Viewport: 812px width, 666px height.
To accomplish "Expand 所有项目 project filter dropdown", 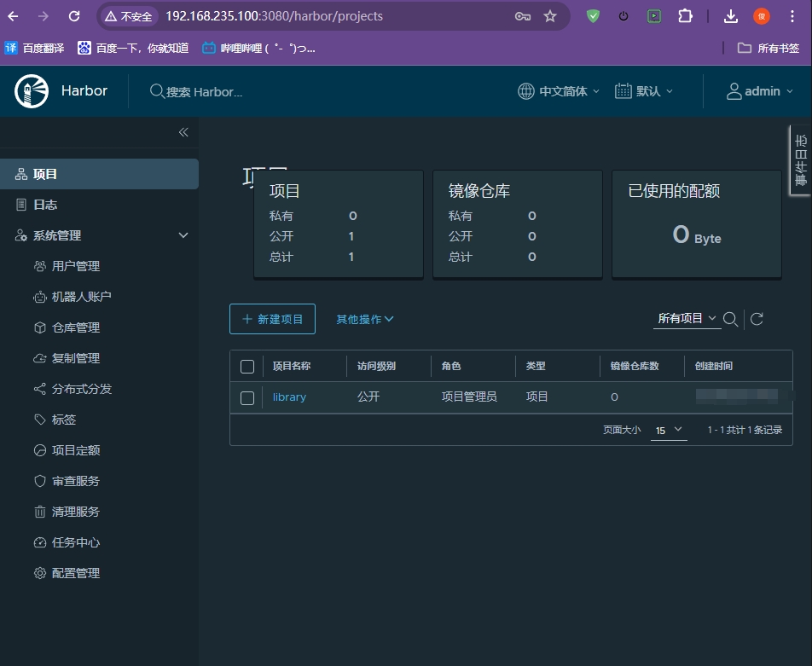I will (687, 318).
